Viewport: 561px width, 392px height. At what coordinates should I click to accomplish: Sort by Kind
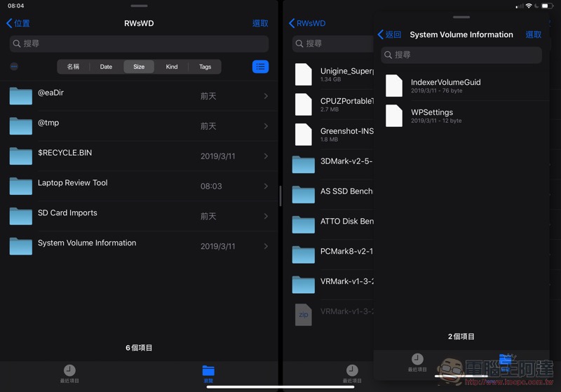pos(172,67)
